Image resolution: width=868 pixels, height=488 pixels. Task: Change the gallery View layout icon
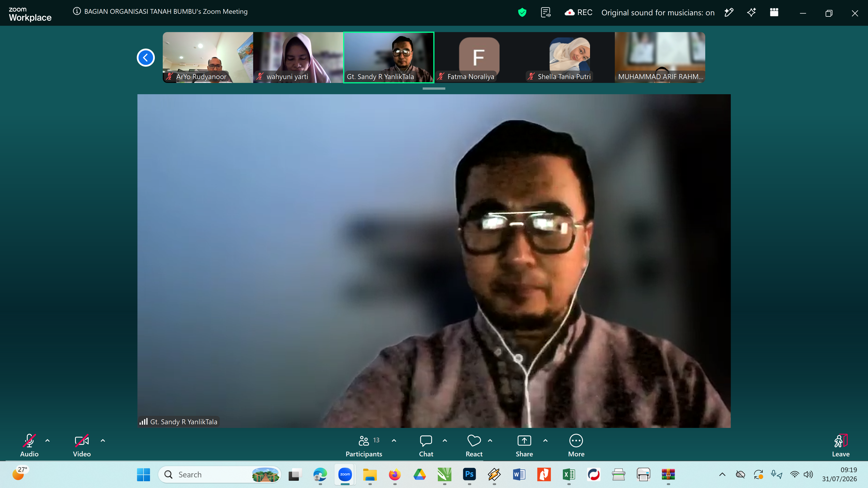774,12
